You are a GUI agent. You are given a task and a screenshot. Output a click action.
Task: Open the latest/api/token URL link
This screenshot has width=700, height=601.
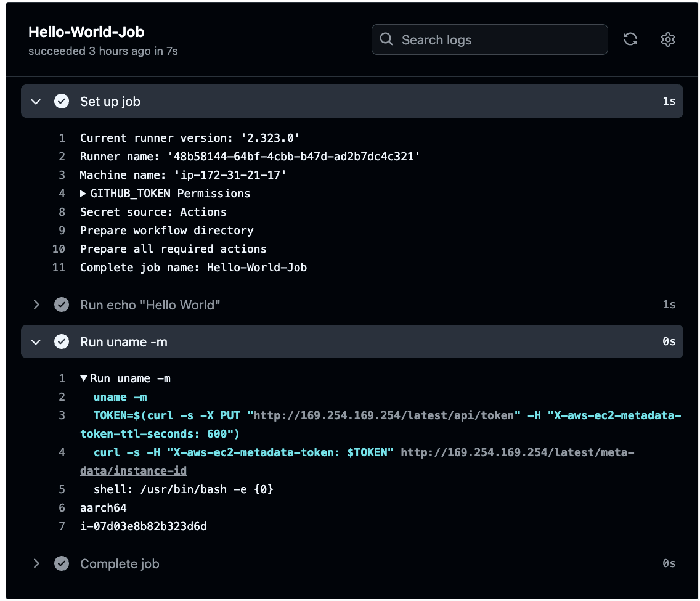pyautogui.click(x=383, y=415)
